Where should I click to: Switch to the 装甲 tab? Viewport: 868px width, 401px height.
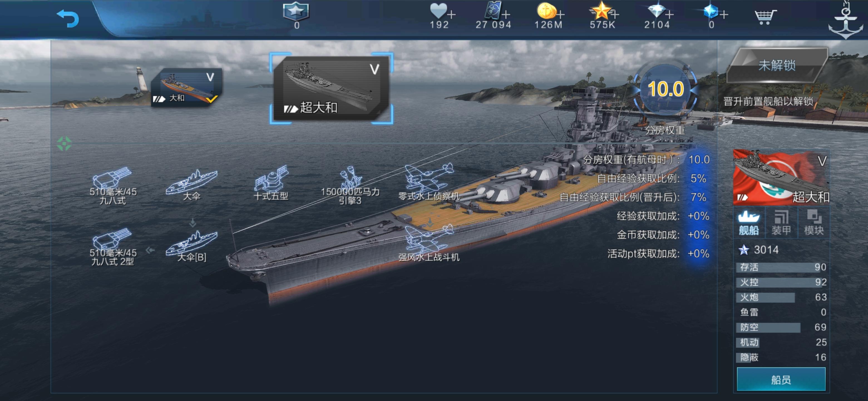tap(781, 222)
